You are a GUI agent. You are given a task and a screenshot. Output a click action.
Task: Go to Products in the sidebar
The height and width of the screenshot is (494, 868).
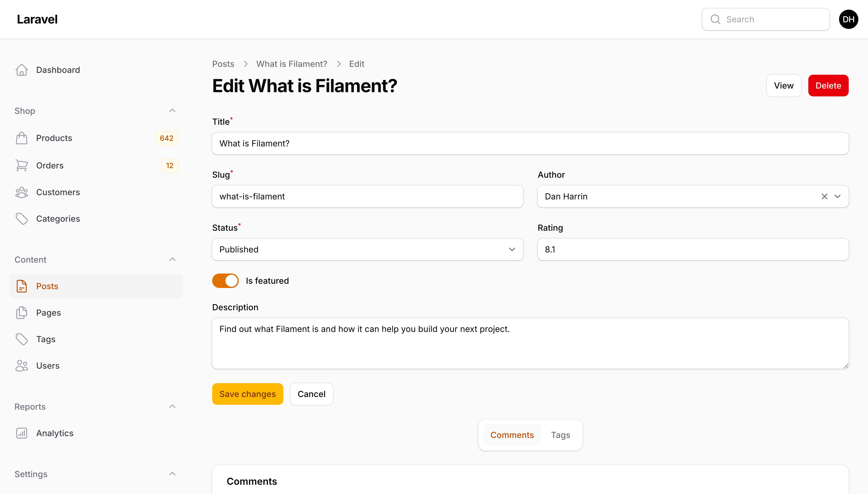tap(96, 138)
